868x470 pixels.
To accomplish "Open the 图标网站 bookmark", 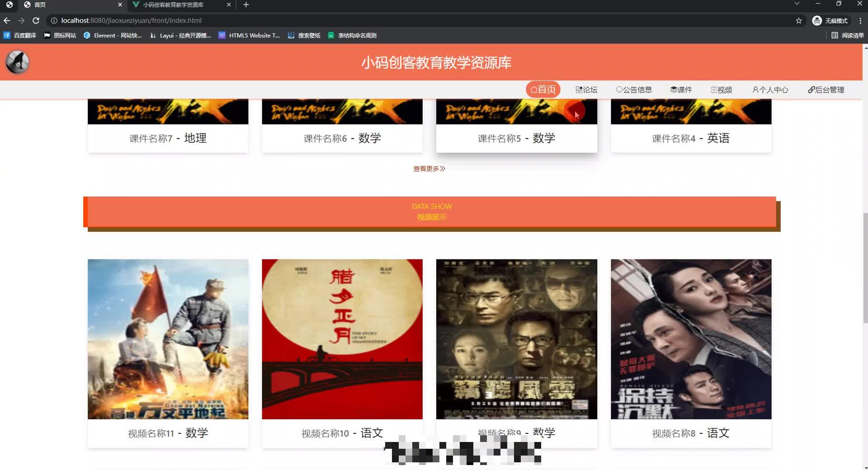I will click(60, 35).
